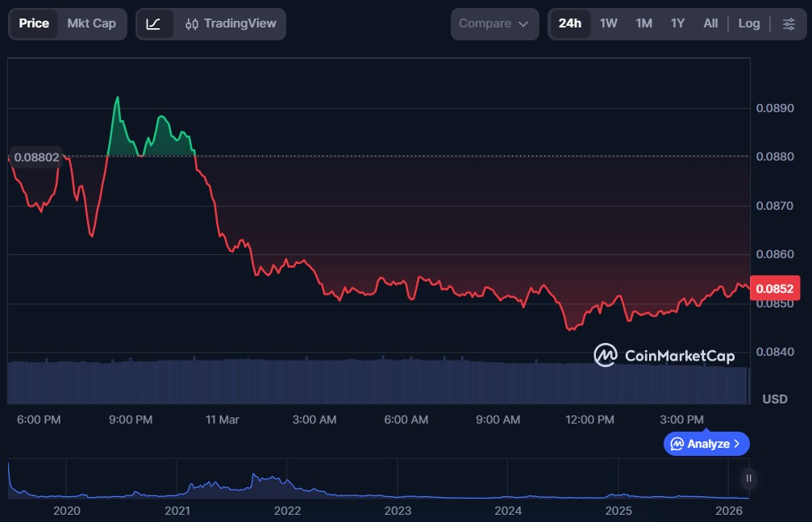Show All time price history
This screenshot has width=812, height=522.
tap(710, 23)
